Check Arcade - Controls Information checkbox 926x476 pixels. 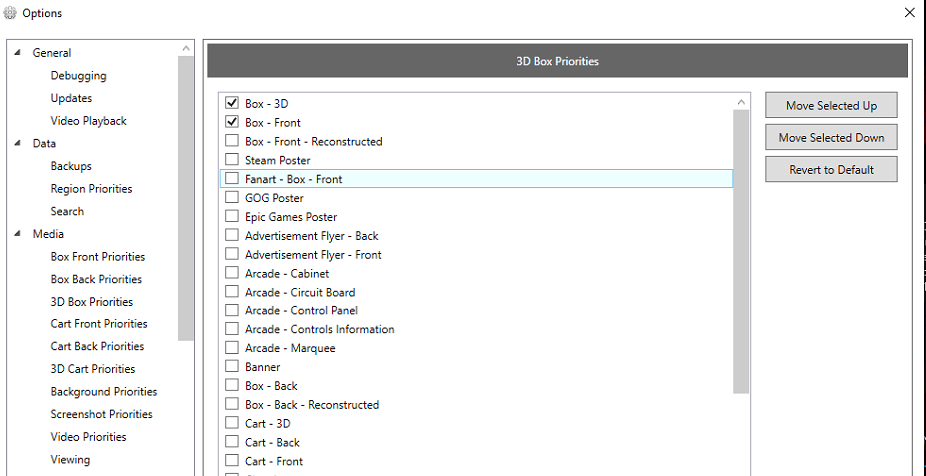(x=232, y=329)
